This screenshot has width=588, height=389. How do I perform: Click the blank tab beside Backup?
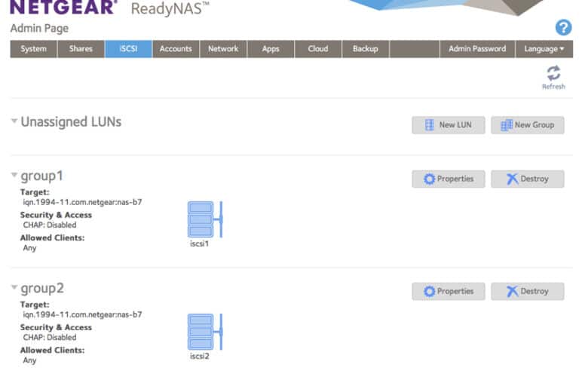(415, 49)
